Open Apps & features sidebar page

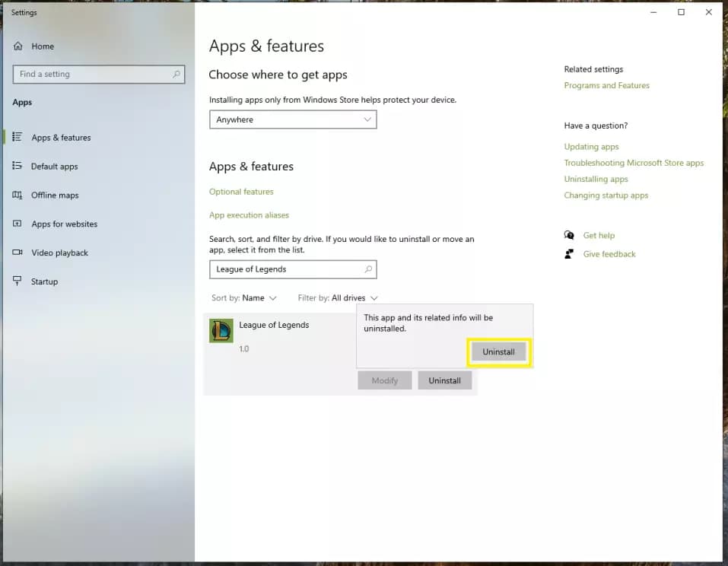pos(61,138)
